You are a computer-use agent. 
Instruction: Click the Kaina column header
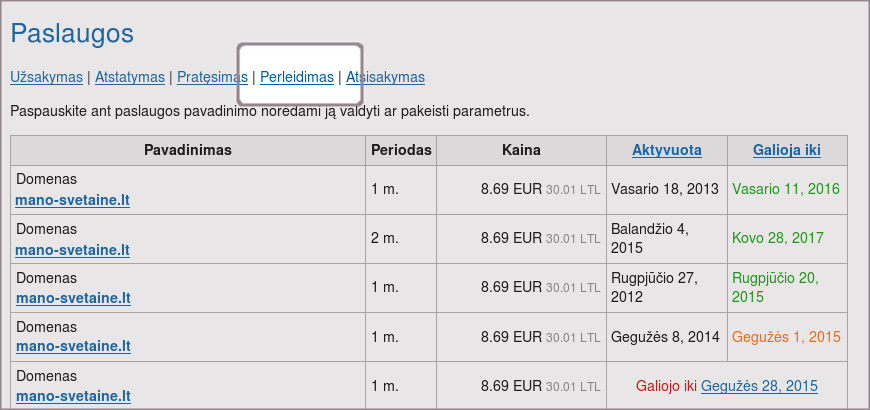[521, 150]
